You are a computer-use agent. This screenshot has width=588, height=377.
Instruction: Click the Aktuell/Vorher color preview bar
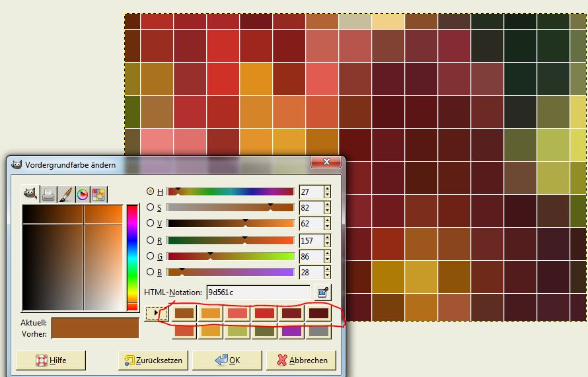[95, 328]
